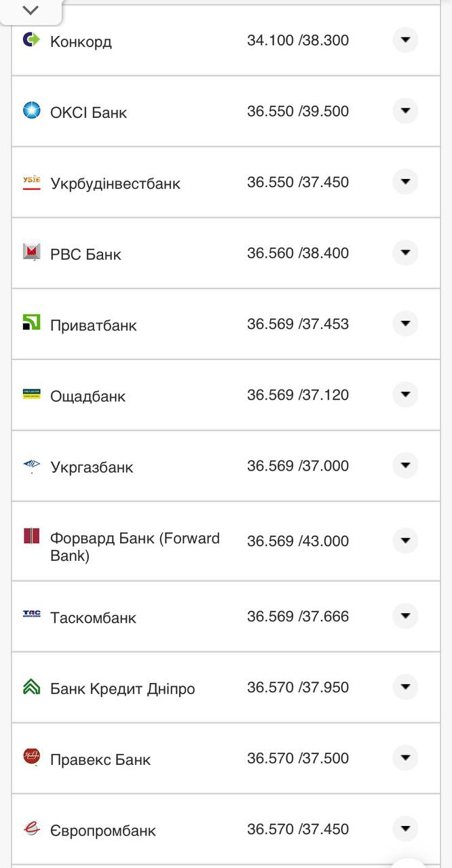Collapse the panel with top chevron
This screenshot has width=452, height=868.
click(x=31, y=10)
